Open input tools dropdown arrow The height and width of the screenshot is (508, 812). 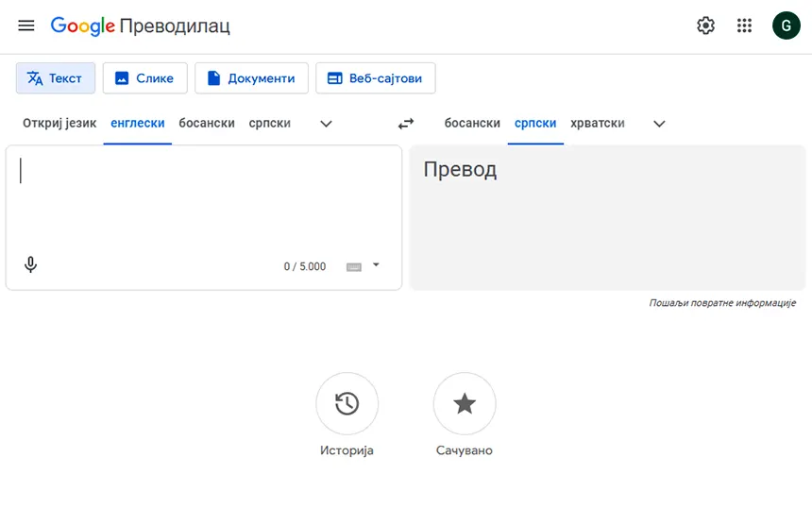click(376, 264)
